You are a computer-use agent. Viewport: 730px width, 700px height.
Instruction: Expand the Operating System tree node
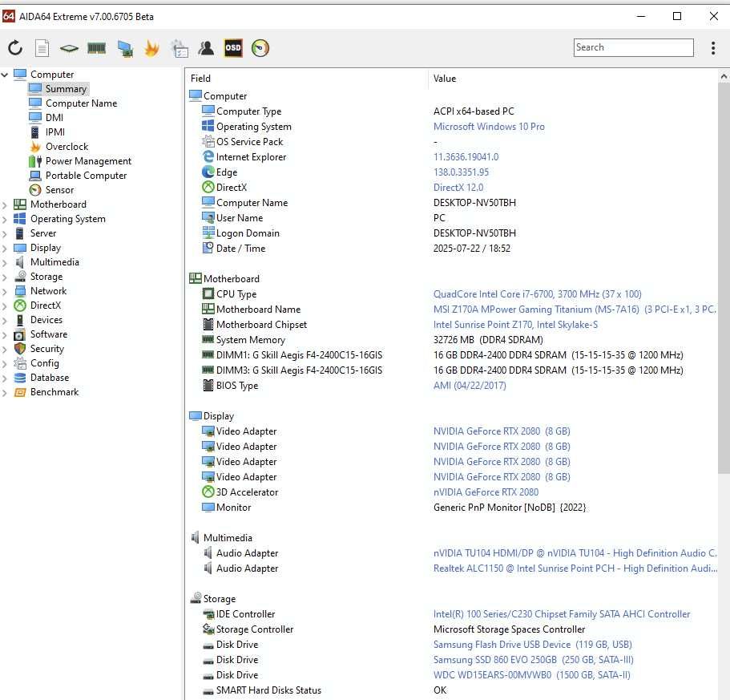[x=5, y=219]
